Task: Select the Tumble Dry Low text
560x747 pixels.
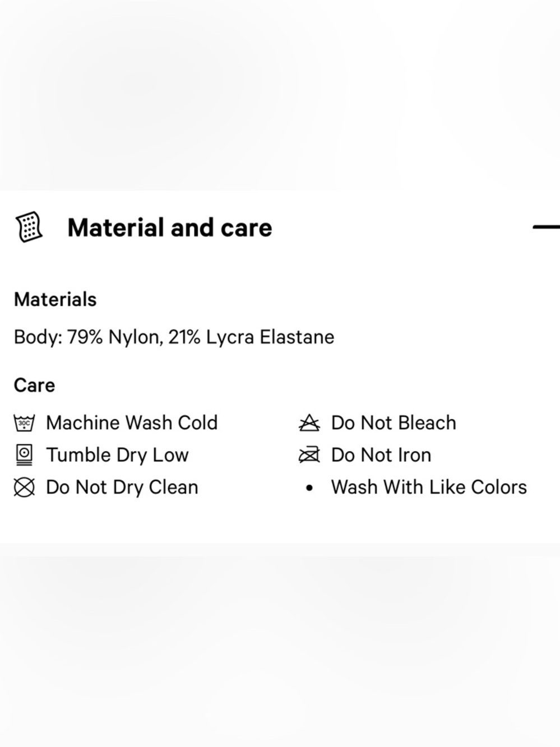Action: [117, 455]
